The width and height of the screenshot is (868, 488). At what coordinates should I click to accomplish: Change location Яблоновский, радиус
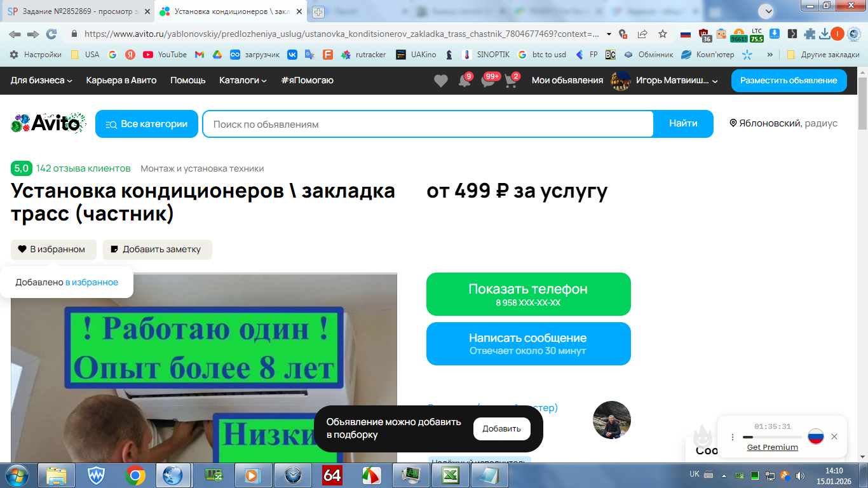(783, 123)
